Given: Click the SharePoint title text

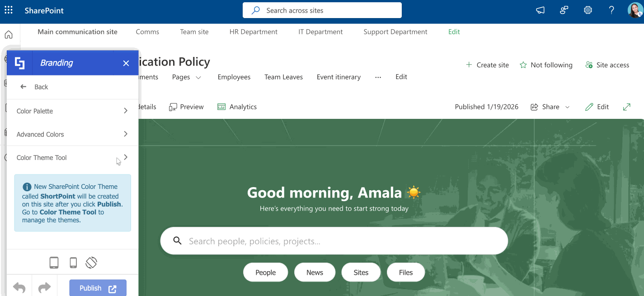Looking at the screenshot, I should 44,10.
